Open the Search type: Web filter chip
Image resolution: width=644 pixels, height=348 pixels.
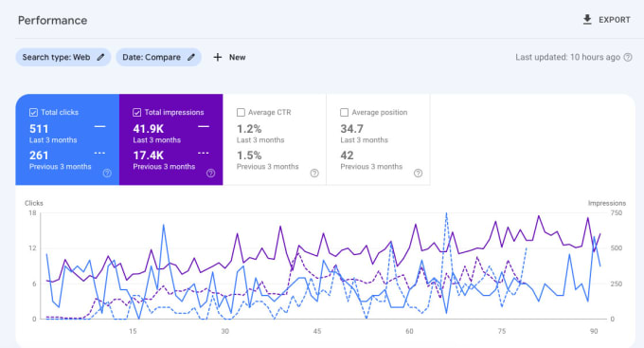point(63,57)
